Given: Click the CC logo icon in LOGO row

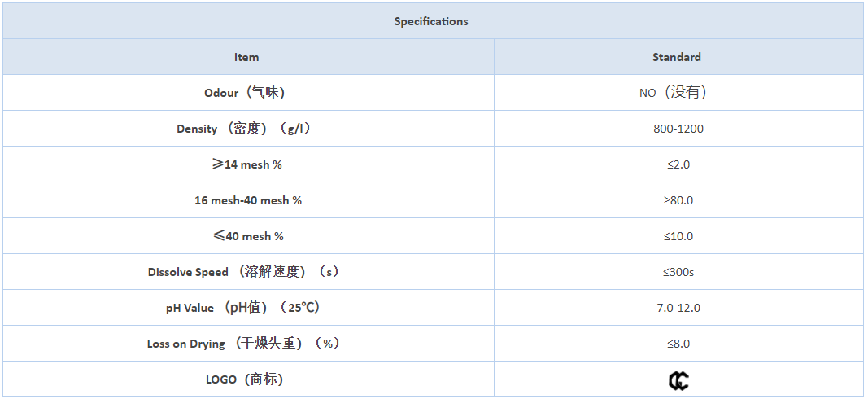Looking at the screenshot, I should click(678, 380).
